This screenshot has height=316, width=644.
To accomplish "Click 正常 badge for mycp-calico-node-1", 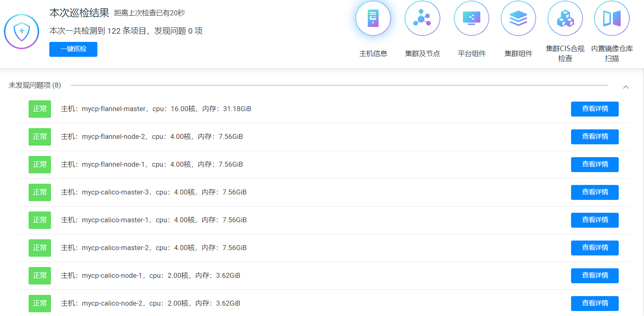I will [40, 276].
